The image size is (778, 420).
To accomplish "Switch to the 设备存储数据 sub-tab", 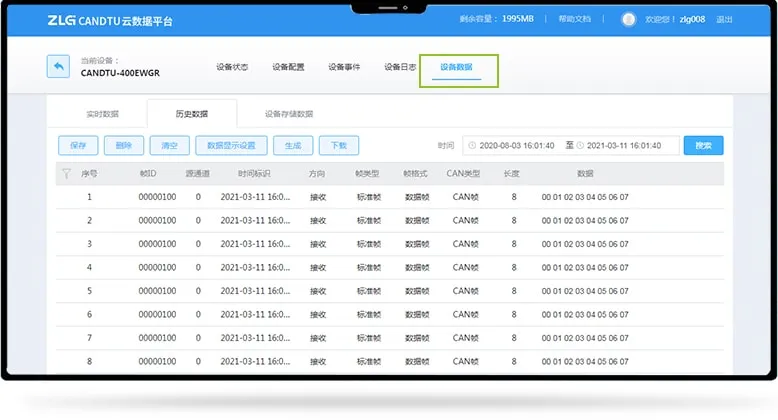I will pos(289,114).
